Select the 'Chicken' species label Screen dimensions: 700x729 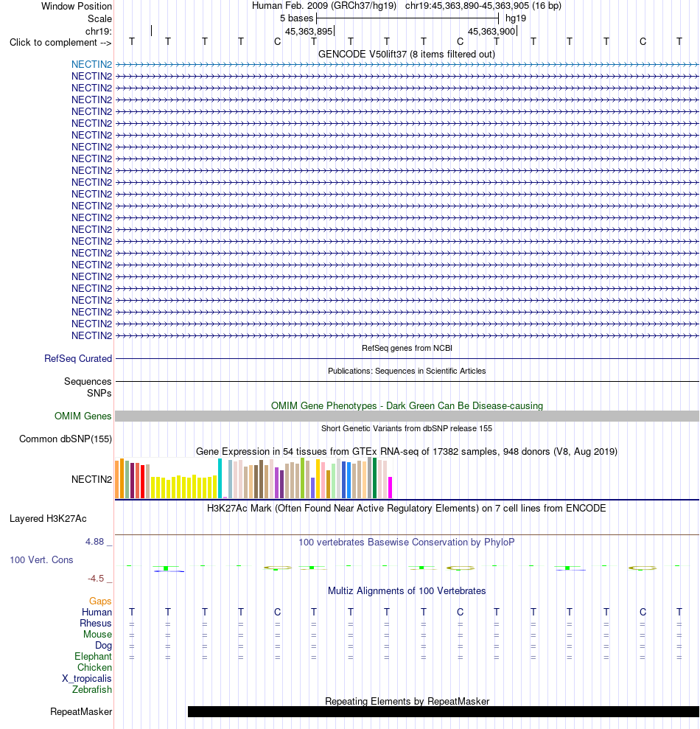(x=94, y=667)
